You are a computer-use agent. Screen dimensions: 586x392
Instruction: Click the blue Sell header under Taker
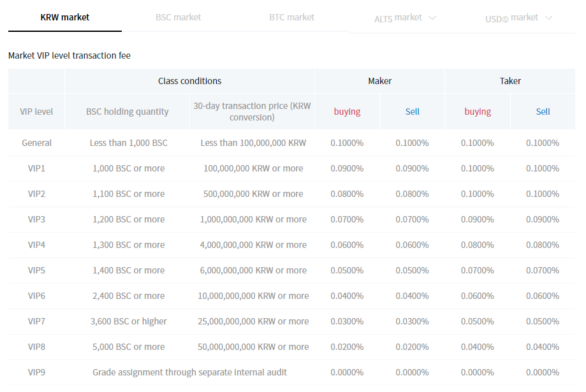(x=543, y=112)
